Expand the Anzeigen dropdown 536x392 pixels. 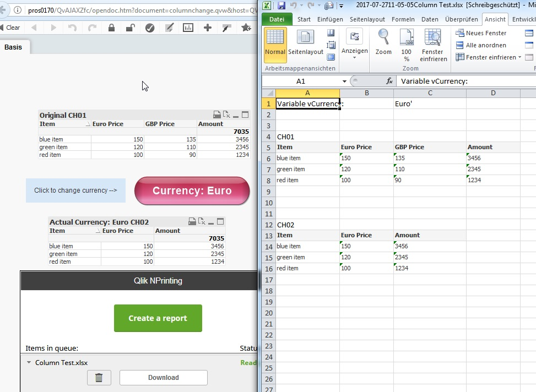click(354, 45)
